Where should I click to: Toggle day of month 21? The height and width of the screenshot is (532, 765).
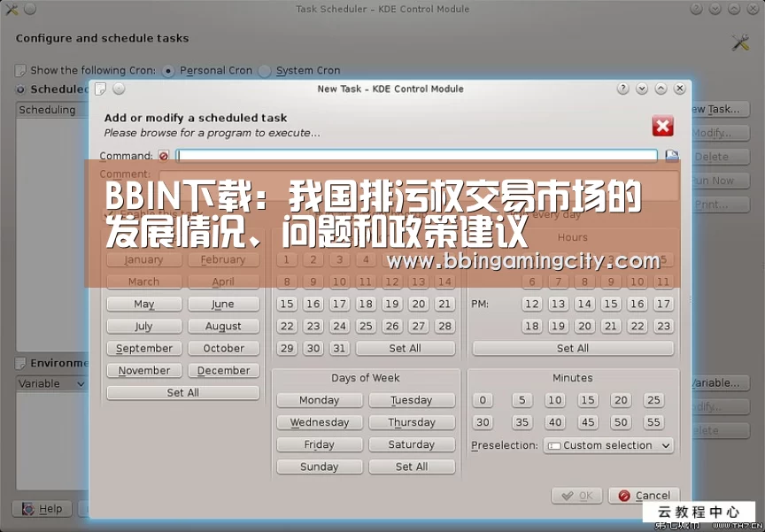(x=444, y=304)
